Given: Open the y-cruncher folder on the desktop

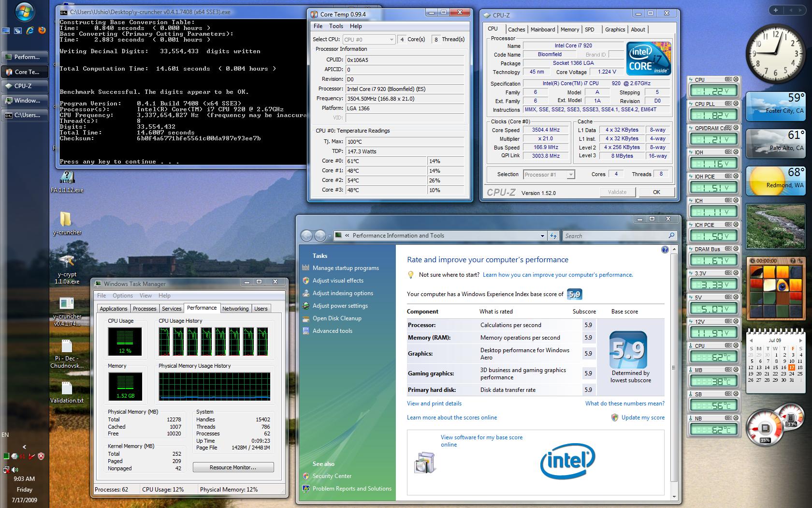Looking at the screenshot, I should pyautogui.click(x=66, y=219).
